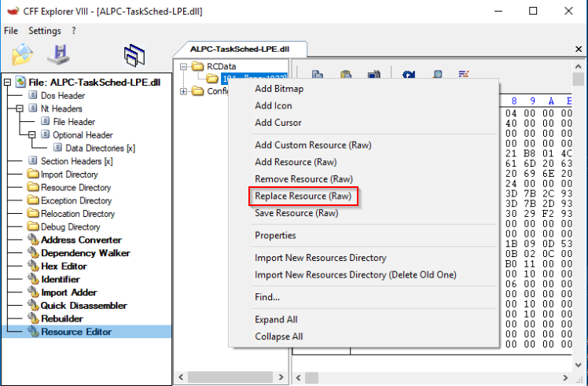Click the paste clipboard icon in hex toolbar
The height and width of the screenshot is (386, 588).
345,75
